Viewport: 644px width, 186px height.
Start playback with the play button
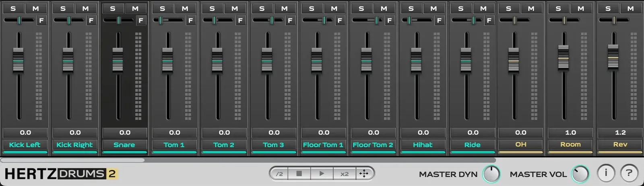pyautogui.click(x=322, y=174)
